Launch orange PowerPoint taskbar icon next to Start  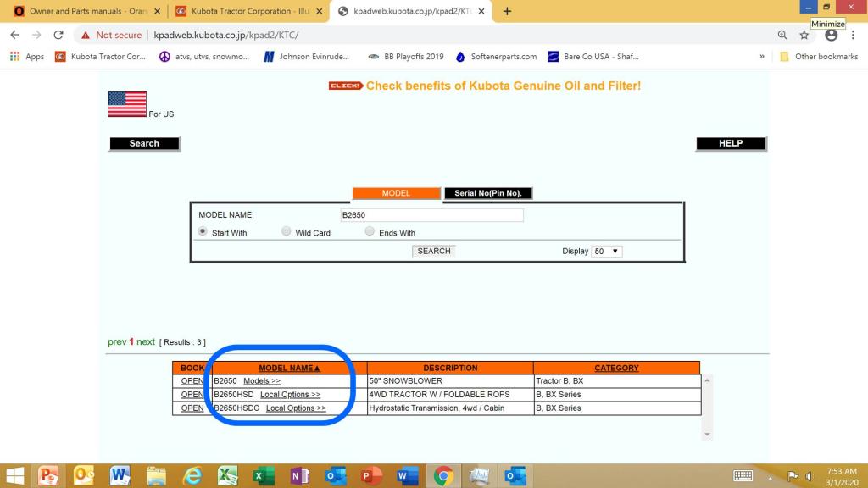48,476
